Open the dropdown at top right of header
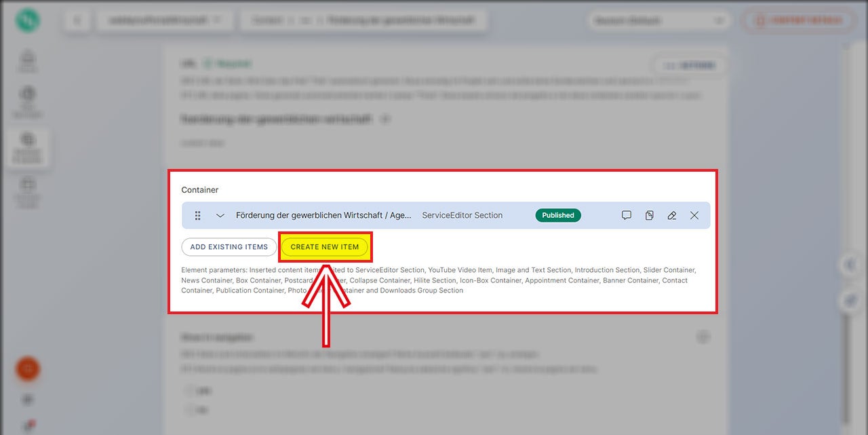Image resolution: width=868 pixels, height=435 pixels. point(658,21)
